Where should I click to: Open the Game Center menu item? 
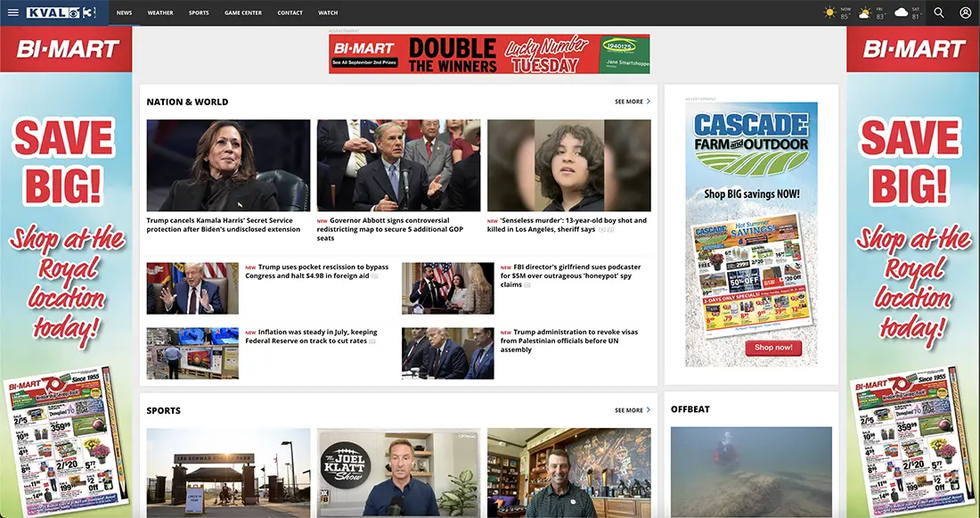243,12
